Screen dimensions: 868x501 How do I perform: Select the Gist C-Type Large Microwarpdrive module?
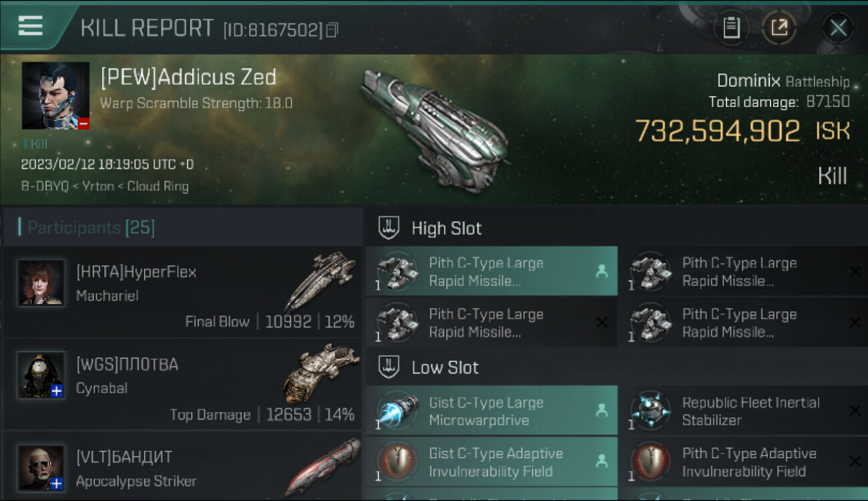(491, 411)
